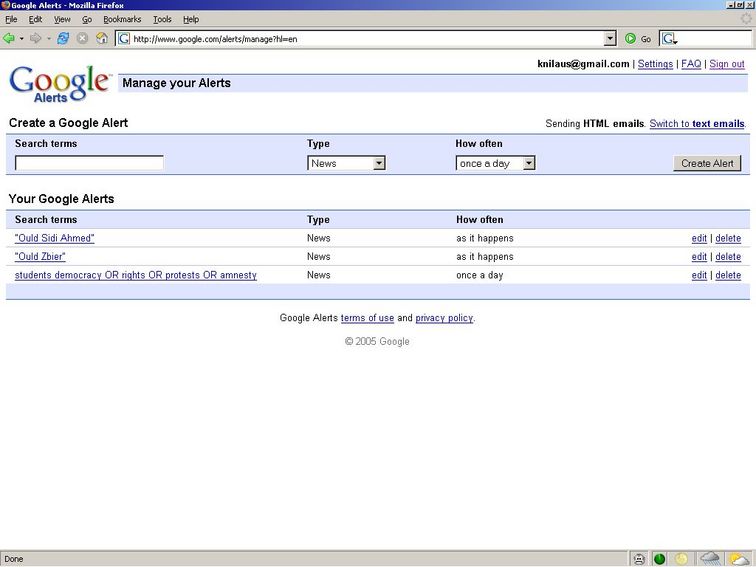Open the Bookmarks menu
Viewport: 756px width, 567px height.
pyautogui.click(x=122, y=19)
